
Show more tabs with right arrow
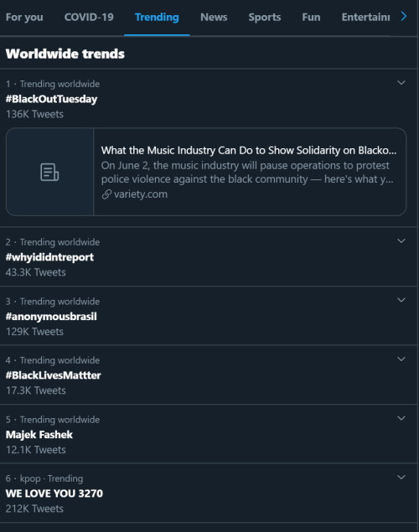[403, 16]
